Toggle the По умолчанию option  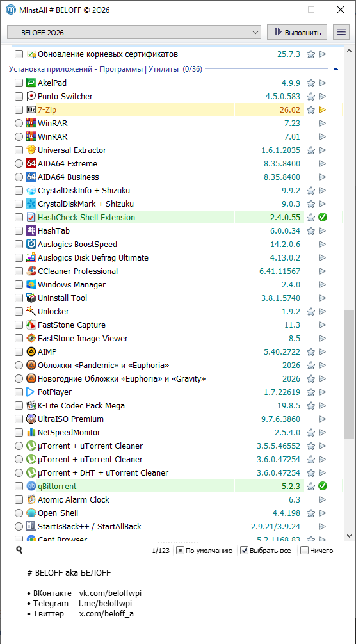[180, 551]
